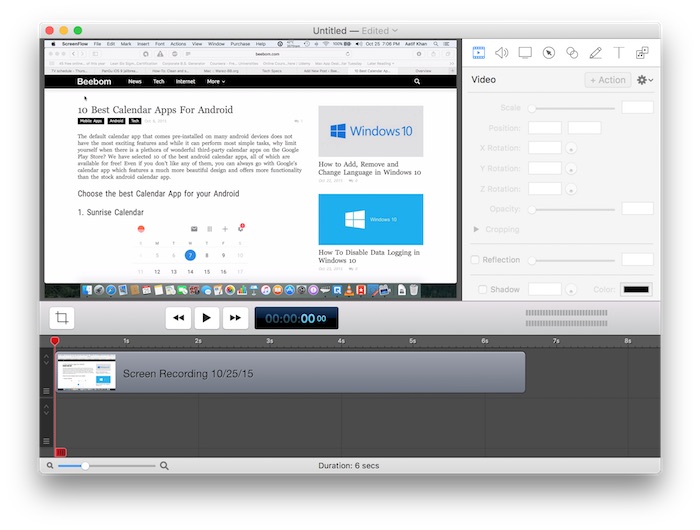This screenshot has width=700, height=530.
Task: Click the clip thumbnail in timeline
Action: pos(87,372)
